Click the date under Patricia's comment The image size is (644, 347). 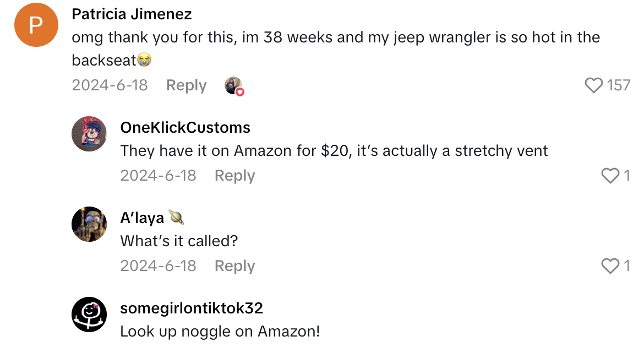pyautogui.click(x=110, y=85)
